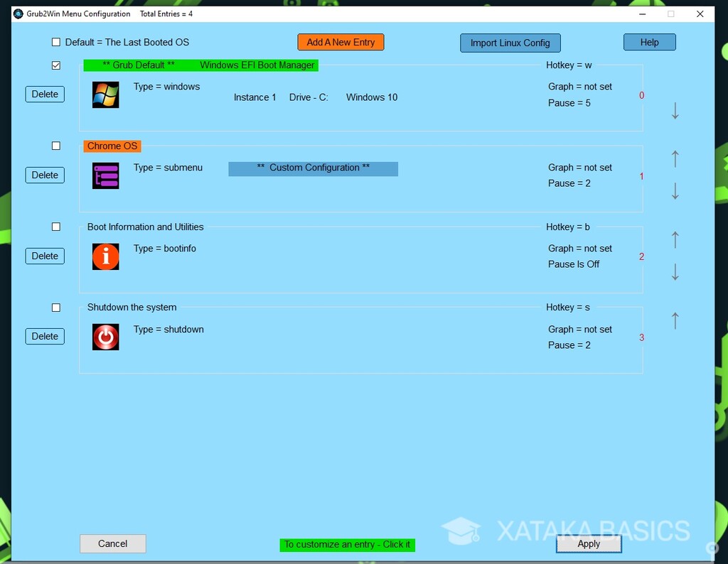Click the red shutdown power icon
This screenshot has height=564, width=728.
105,337
